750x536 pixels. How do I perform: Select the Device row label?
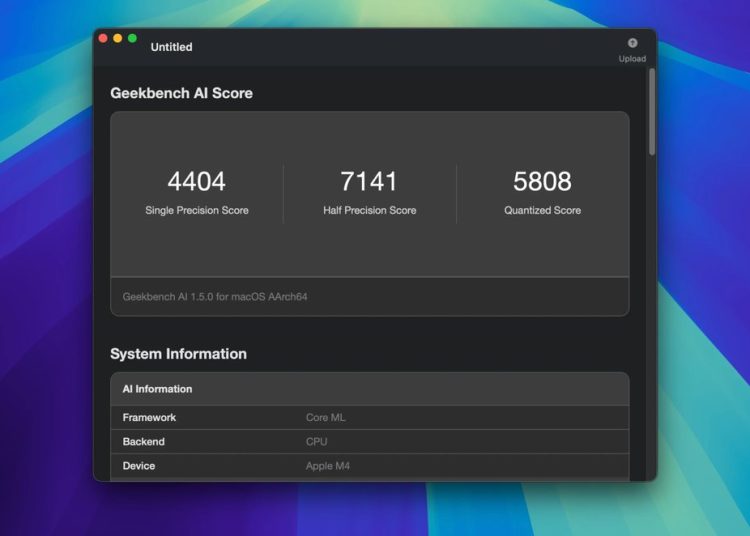pyautogui.click(x=139, y=466)
